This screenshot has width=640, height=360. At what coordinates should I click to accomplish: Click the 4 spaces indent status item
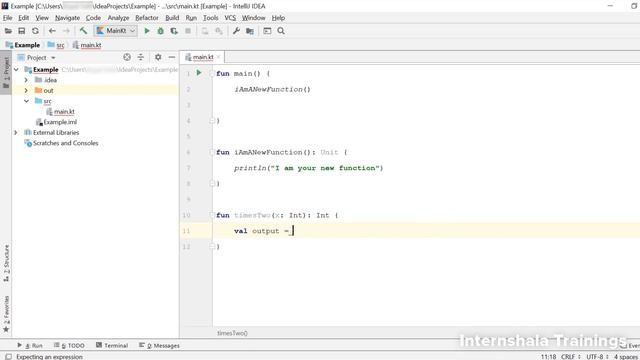click(626, 357)
